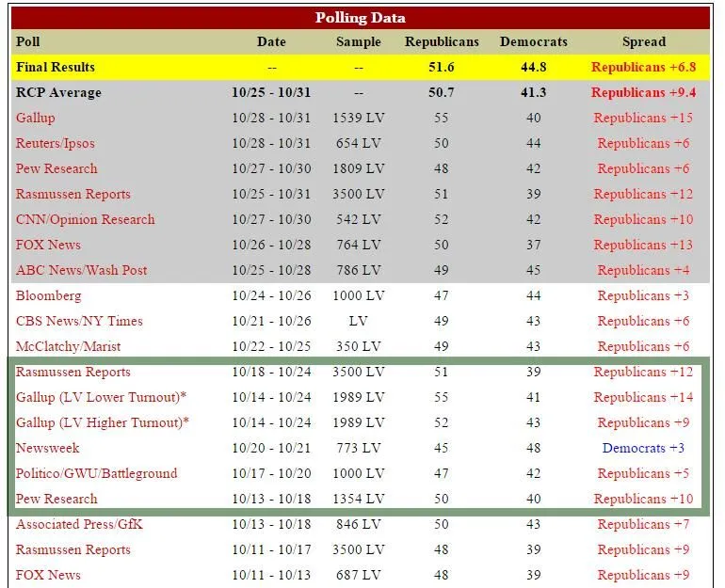Viewport: 725px width, 588px height.
Task: Click the Spread column header
Action: pos(644,42)
